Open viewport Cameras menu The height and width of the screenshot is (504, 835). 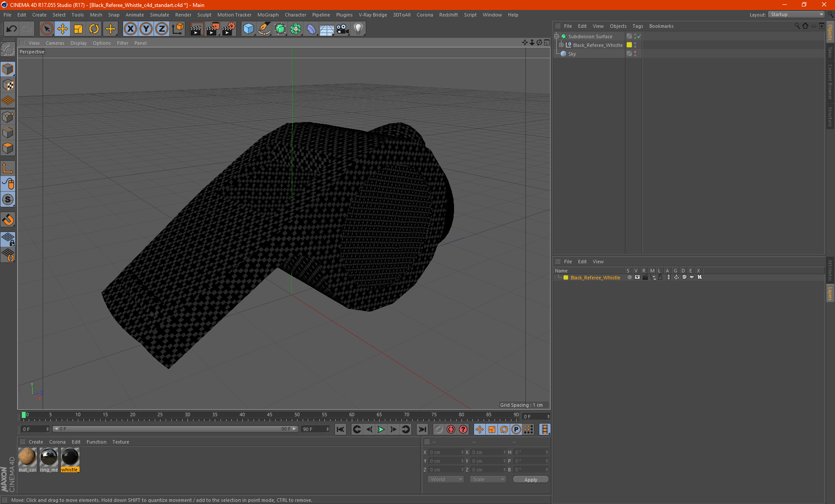[55, 43]
